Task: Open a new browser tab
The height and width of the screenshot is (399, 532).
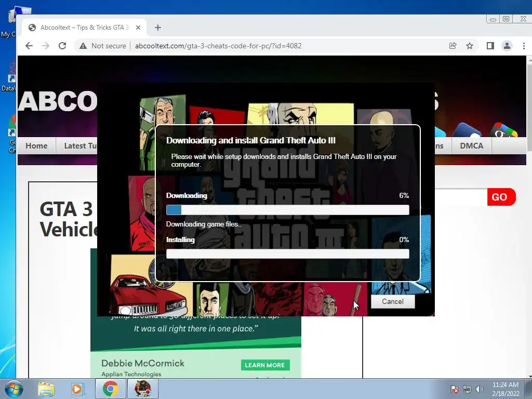Action: pyautogui.click(x=158, y=28)
